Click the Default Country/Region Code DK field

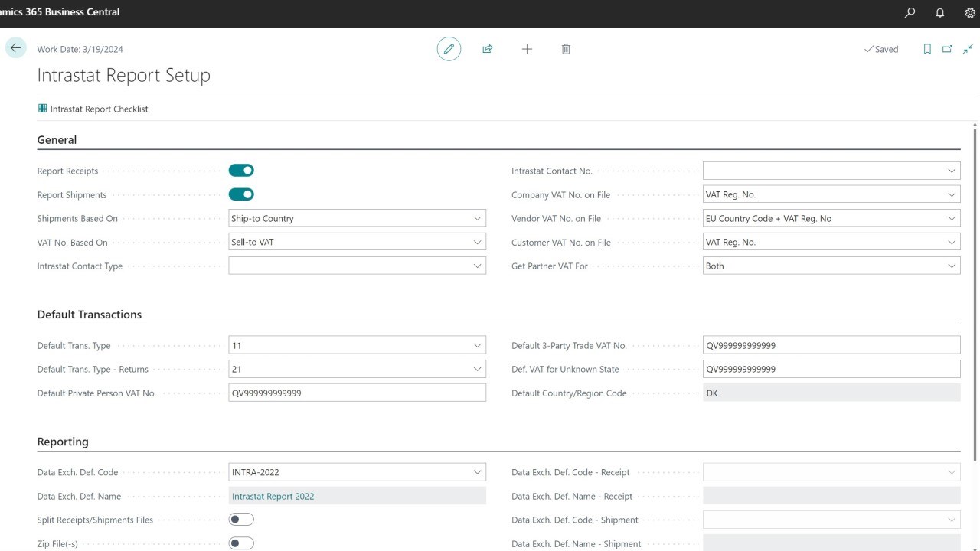831,393
